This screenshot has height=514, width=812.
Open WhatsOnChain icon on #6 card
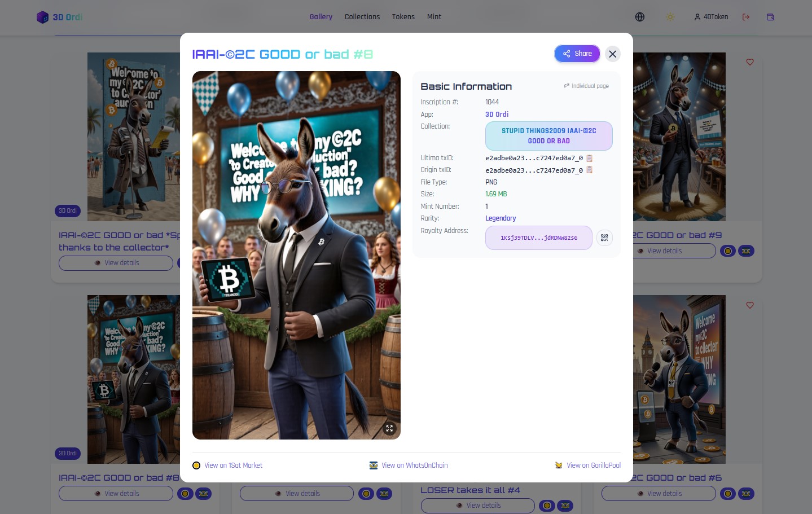[746, 494]
